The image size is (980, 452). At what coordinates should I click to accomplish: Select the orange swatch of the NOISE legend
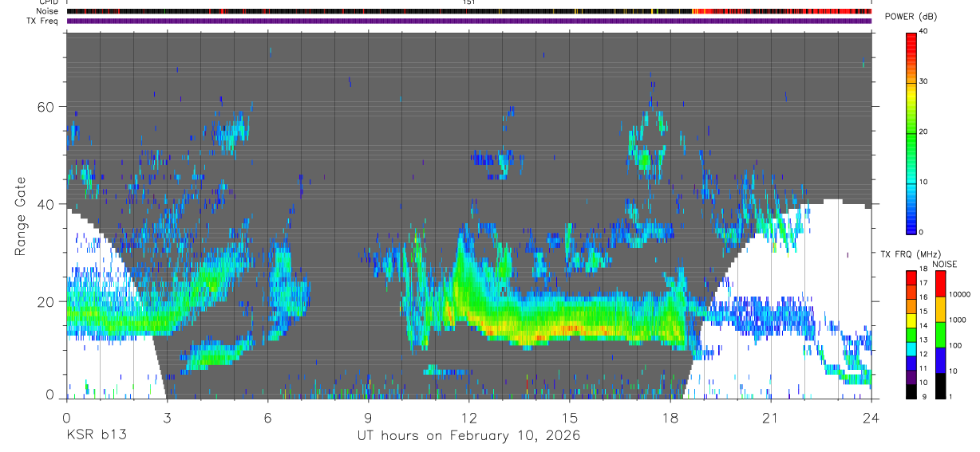coord(940,309)
